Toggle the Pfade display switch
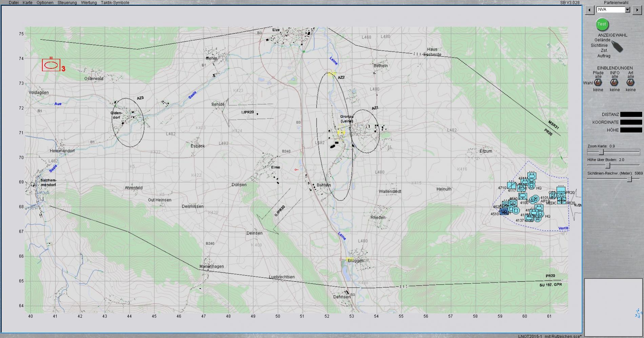 coord(598,82)
